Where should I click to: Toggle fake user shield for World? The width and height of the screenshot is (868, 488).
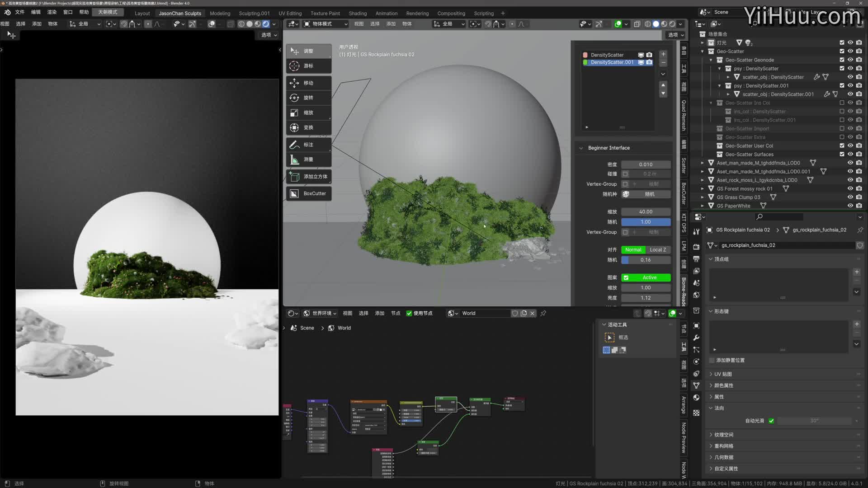point(514,313)
